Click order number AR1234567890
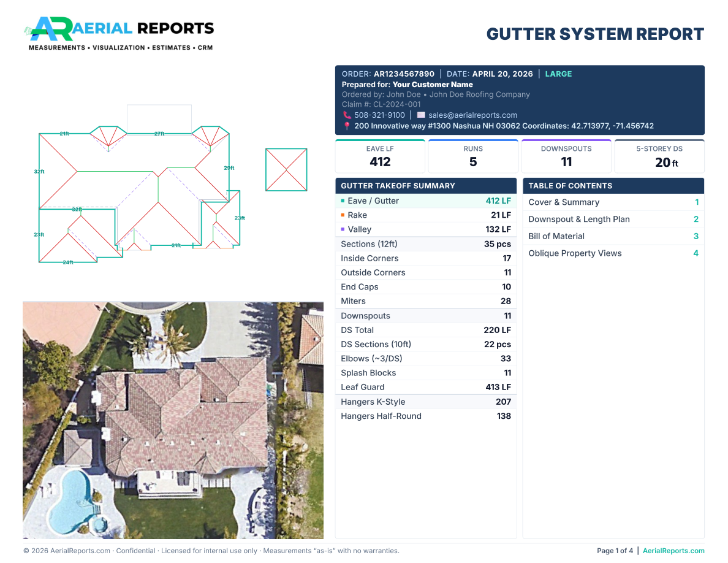This screenshot has width=728, height=563. point(404,74)
